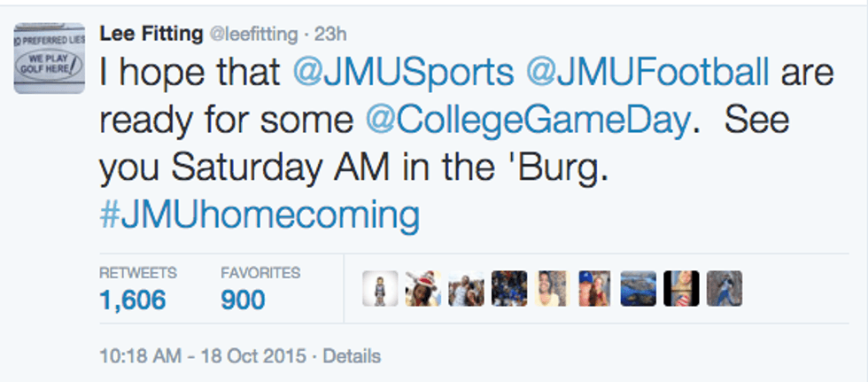This screenshot has height=382, width=868.
Task: Open the avatar with black side bars
Action: pos(681,289)
